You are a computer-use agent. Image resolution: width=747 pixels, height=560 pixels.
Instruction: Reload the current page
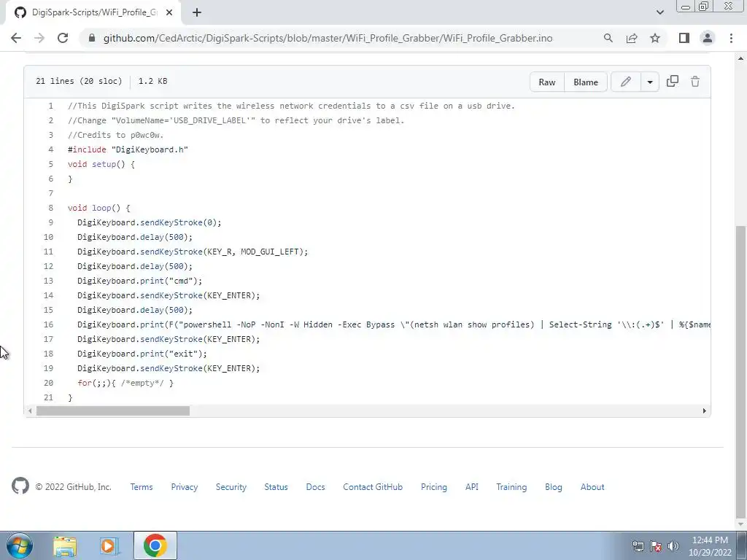coord(63,38)
